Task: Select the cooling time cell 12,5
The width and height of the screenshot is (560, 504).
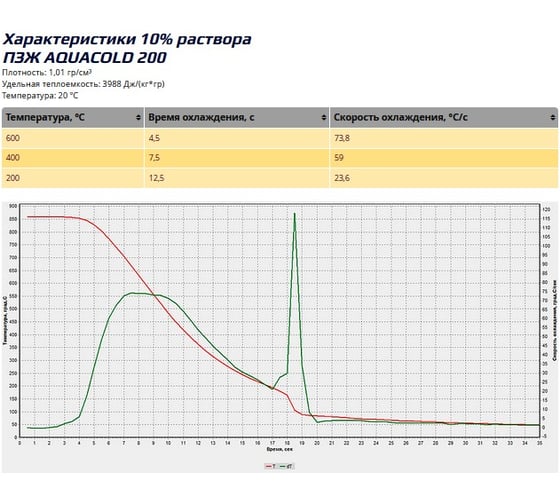Action: pyautogui.click(x=237, y=178)
